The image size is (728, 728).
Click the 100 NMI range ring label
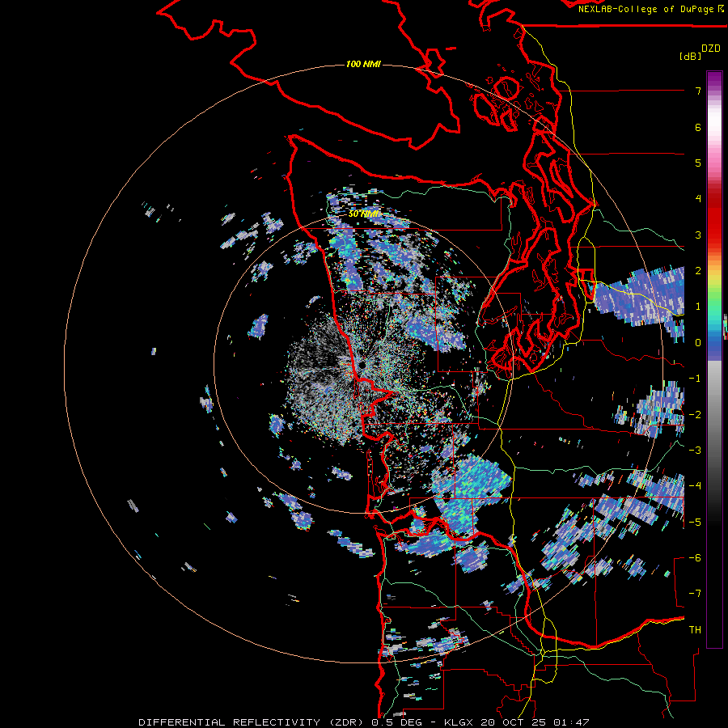click(363, 64)
